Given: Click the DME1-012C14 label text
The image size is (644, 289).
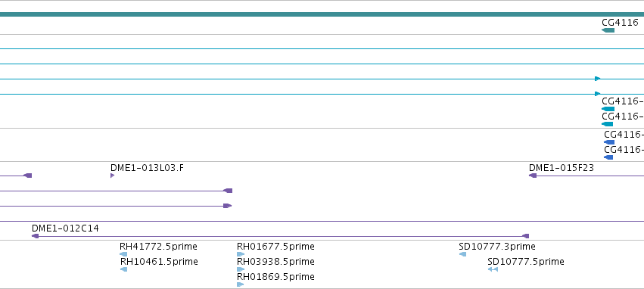Looking at the screenshot, I should (x=65, y=228).
